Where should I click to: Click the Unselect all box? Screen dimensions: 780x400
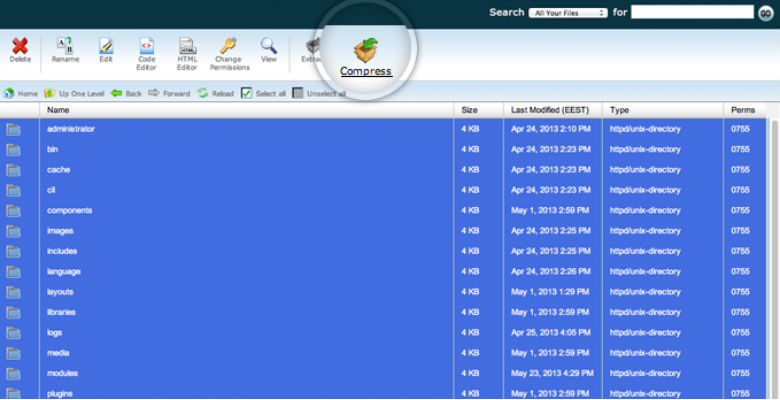click(x=297, y=93)
